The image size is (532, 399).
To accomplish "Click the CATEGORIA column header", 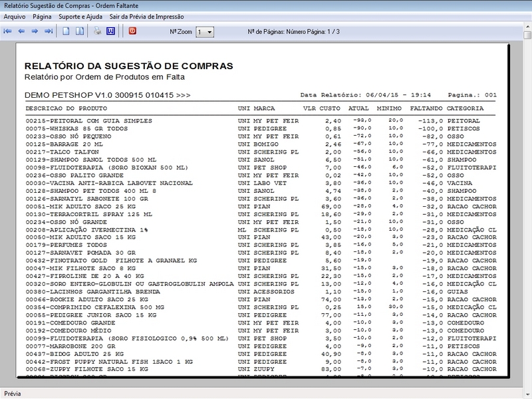I will point(465,108).
